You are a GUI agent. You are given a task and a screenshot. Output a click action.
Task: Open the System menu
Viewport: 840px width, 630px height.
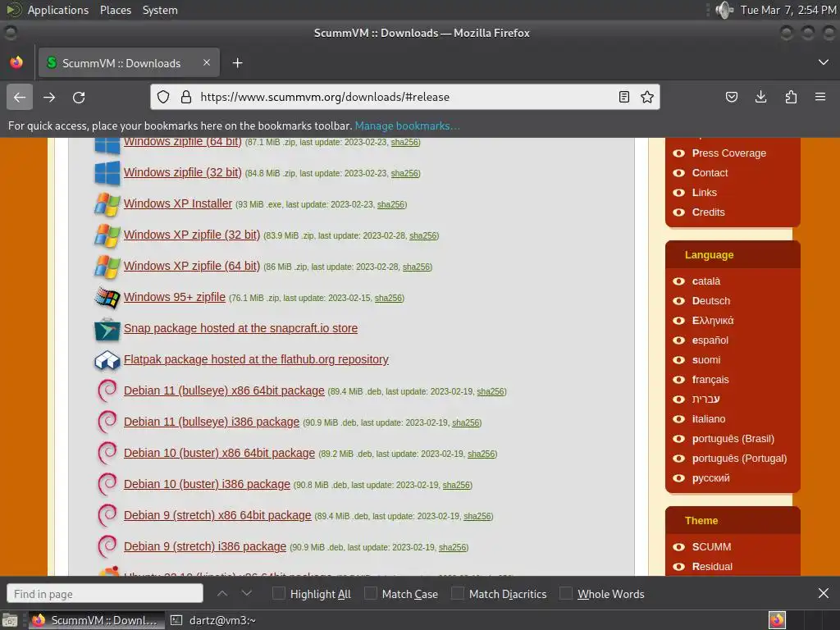[160, 10]
